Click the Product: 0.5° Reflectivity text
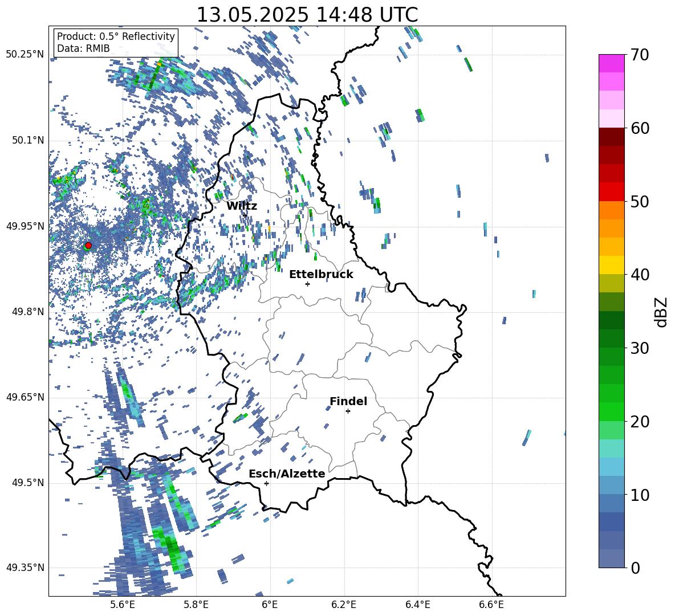Screen dimensions: 675x616 tap(116, 36)
